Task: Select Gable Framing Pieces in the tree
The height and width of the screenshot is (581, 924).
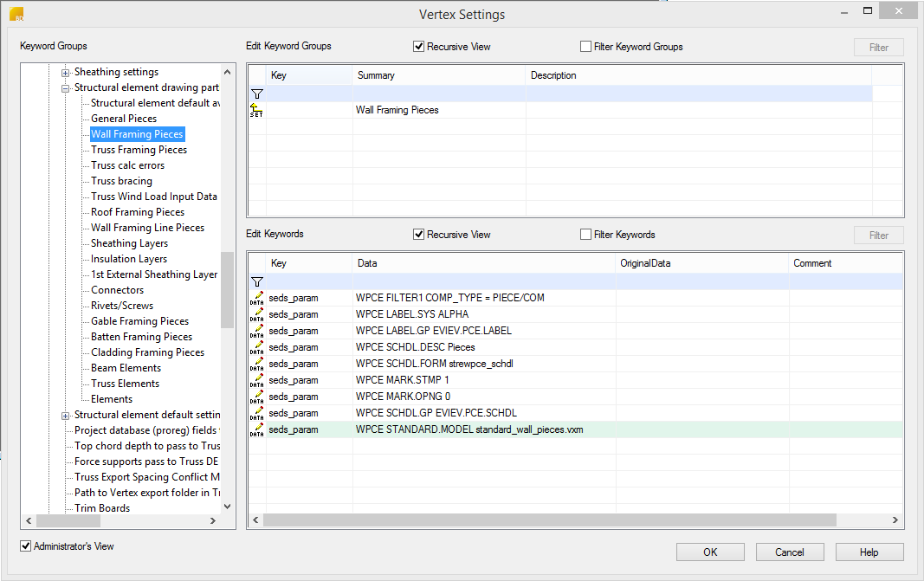Action: [x=139, y=321]
